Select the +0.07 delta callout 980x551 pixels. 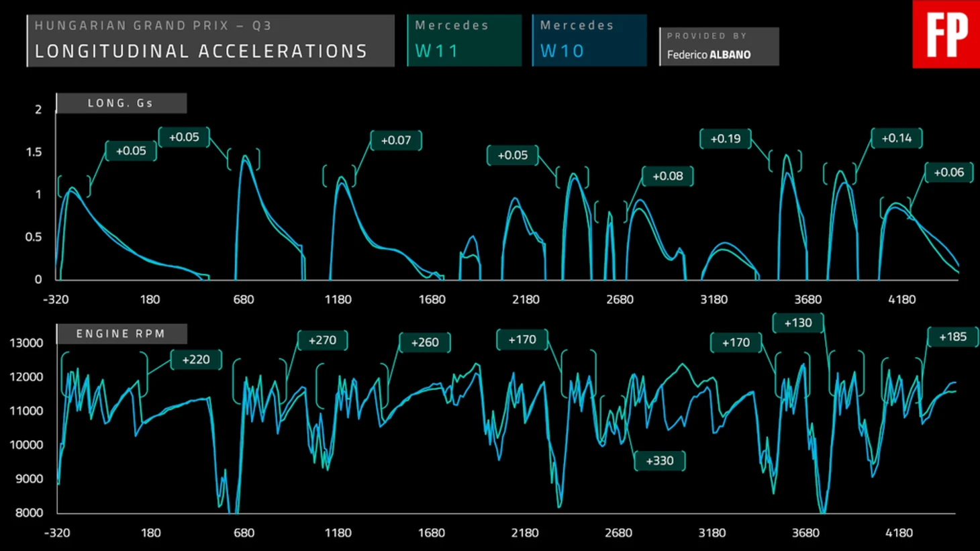pyautogui.click(x=396, y=140)
